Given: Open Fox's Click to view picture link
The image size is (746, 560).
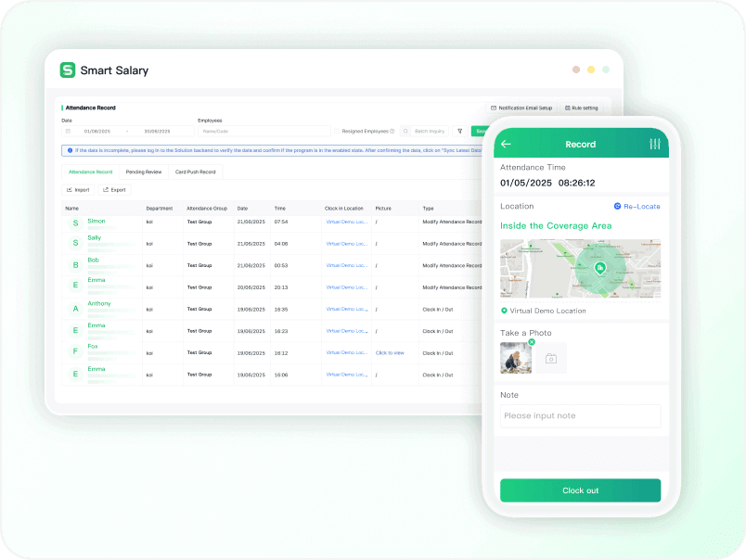Looking at the screenshot, I should click(x=390, y=352).
